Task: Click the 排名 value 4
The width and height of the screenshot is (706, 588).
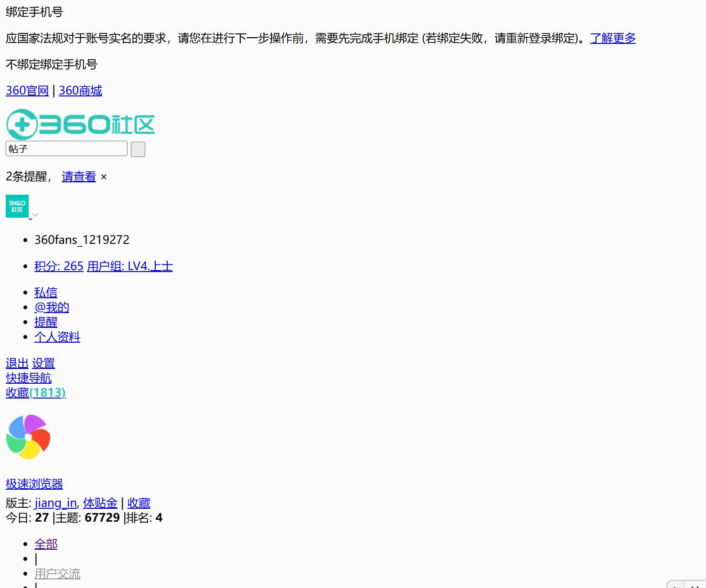Action: [159, 518]
